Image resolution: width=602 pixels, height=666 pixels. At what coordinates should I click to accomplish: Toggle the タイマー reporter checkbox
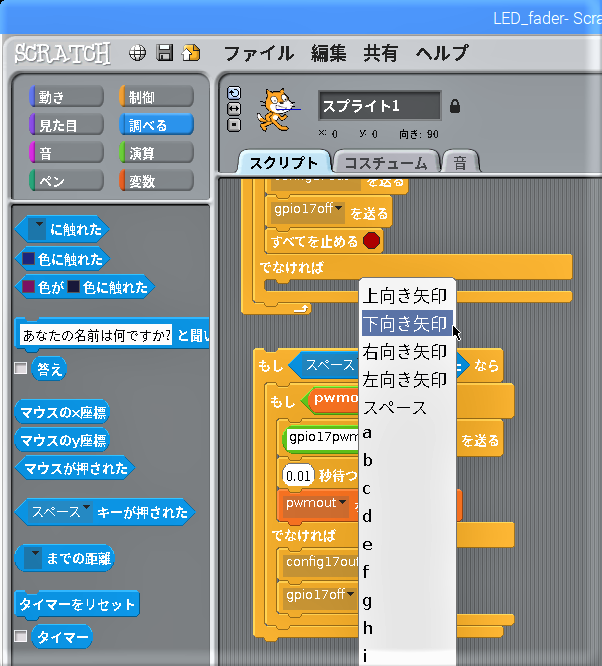(20, 636)
